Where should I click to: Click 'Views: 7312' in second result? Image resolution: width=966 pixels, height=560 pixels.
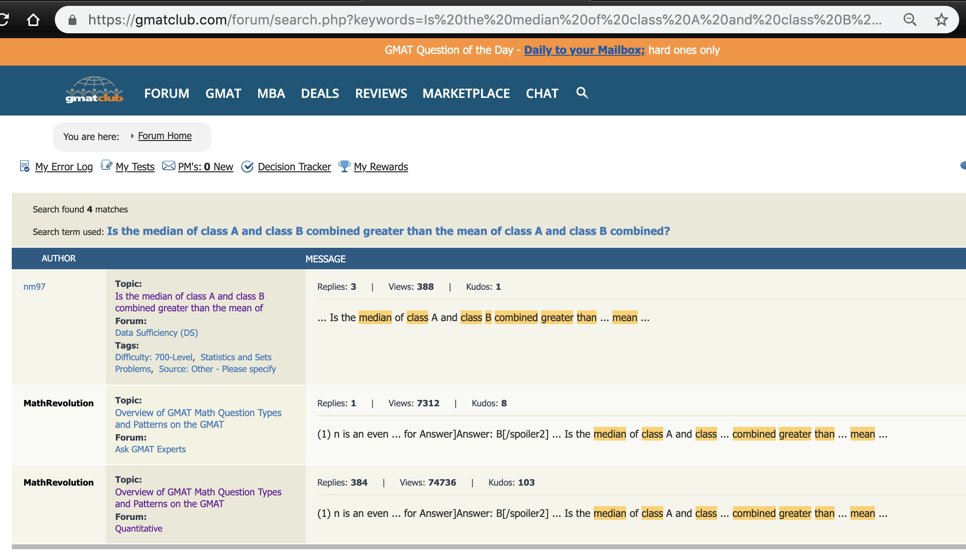click(x=414, y=403)
